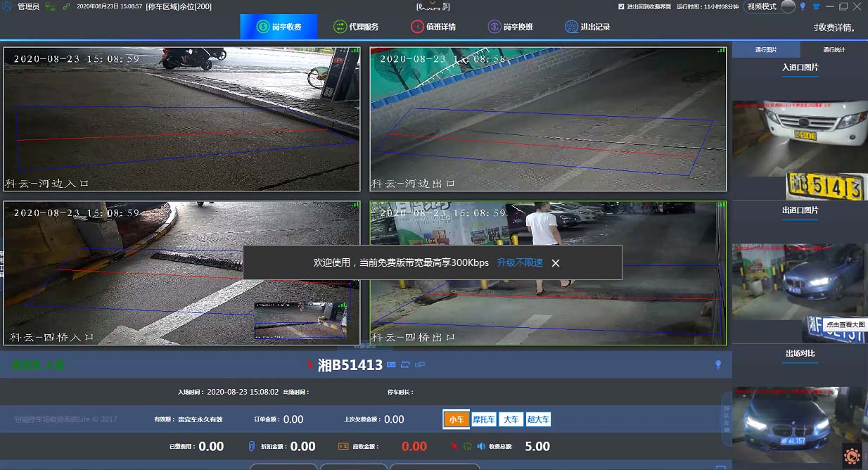Image resolution: width=868 pixels, height=470 pixels.
Task: Click the 代理服务 agent service icon
Action: 340,27
